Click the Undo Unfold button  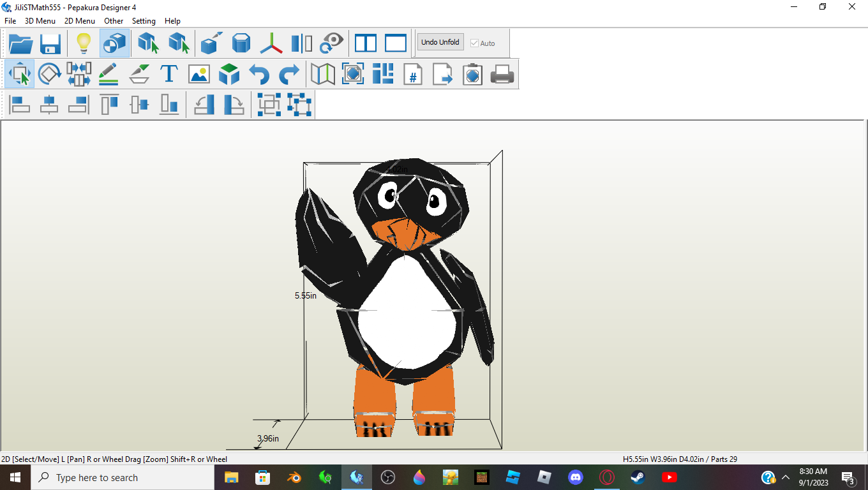[x=440, y=42]
